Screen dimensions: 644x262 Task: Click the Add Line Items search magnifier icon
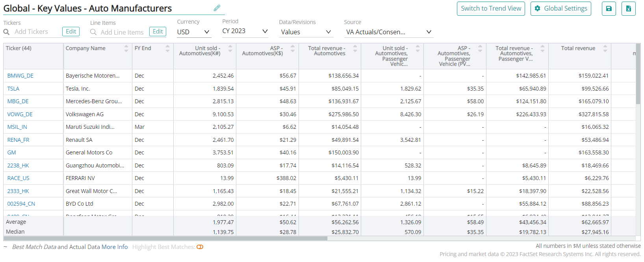click(93, 32)
